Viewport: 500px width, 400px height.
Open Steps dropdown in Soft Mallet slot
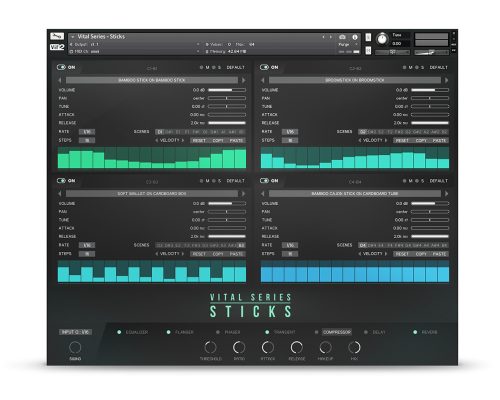pos(87,254)
